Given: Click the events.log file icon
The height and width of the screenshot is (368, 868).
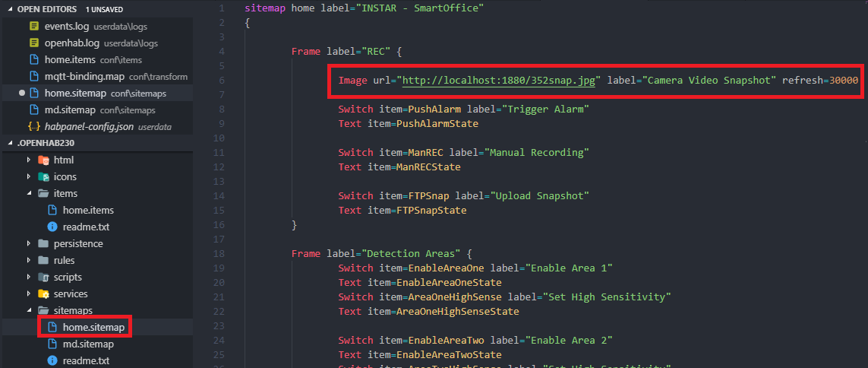Looking at the screenshot, I should coord(34,27).
